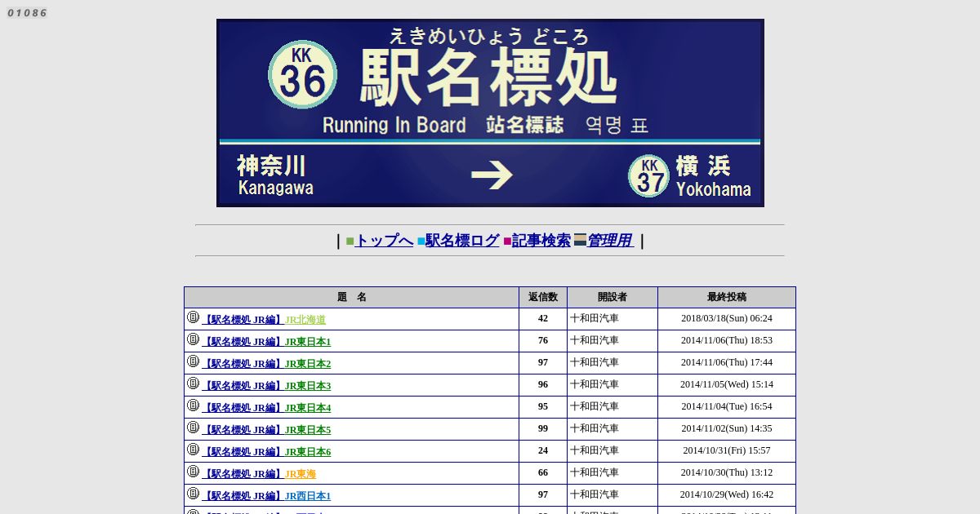Click the document icon for JR東海 row

[x=193, y=472]
